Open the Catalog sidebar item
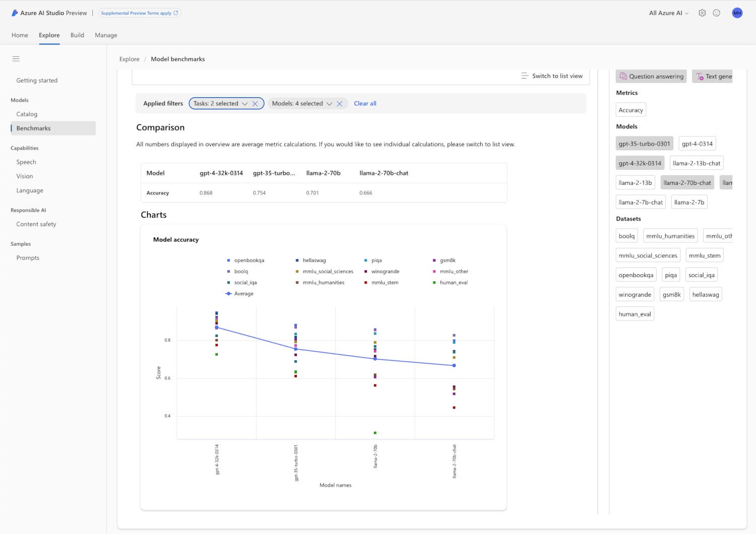The height and width of the screenshot is (534, 756). [27, 114]
